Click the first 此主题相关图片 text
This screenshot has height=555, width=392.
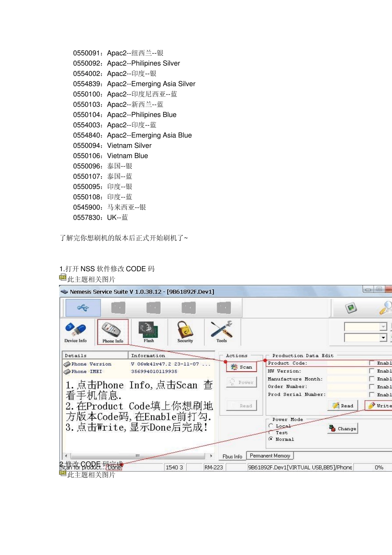point(91,280)
